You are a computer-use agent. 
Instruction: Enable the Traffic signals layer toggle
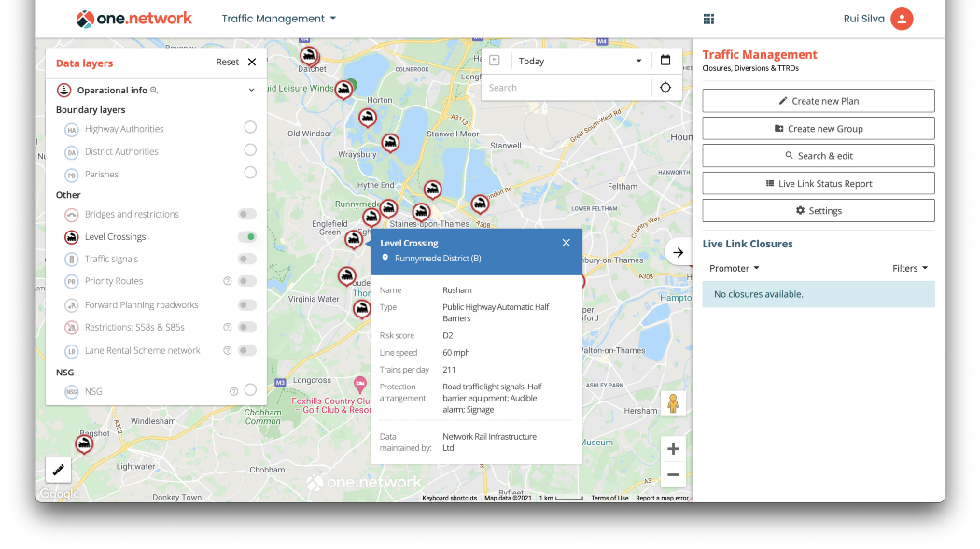(x=247, y=259)
